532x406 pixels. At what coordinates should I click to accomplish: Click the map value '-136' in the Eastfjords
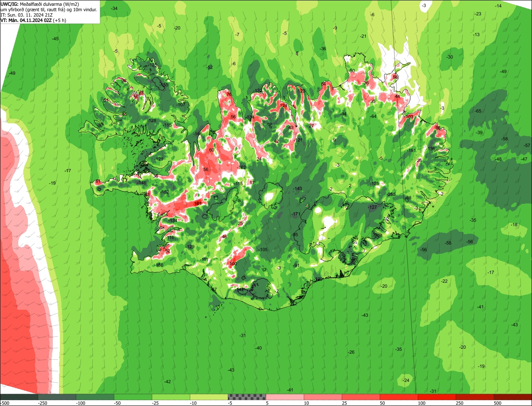[431, 148]
